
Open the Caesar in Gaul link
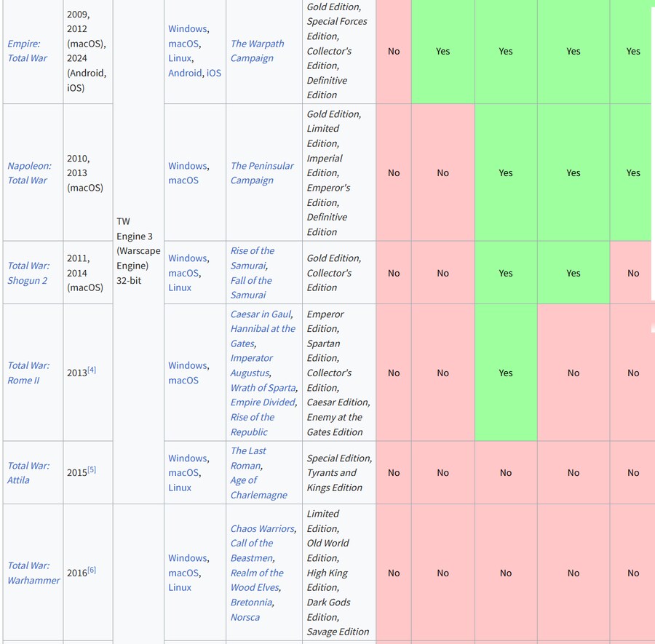(x=261, y=314)
